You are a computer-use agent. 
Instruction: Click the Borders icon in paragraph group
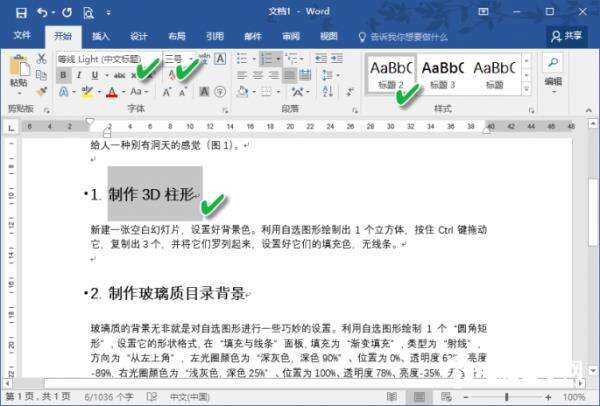[266, 92]
